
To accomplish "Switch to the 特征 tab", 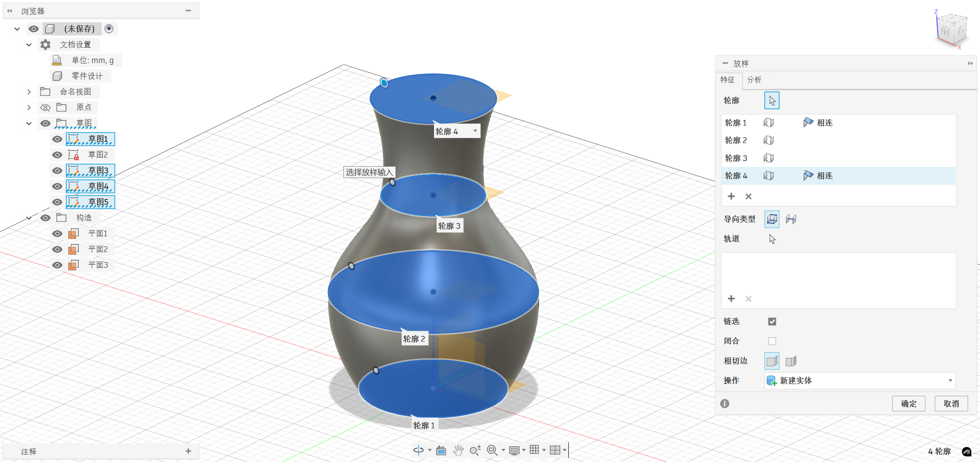I will tap(728, 80).
